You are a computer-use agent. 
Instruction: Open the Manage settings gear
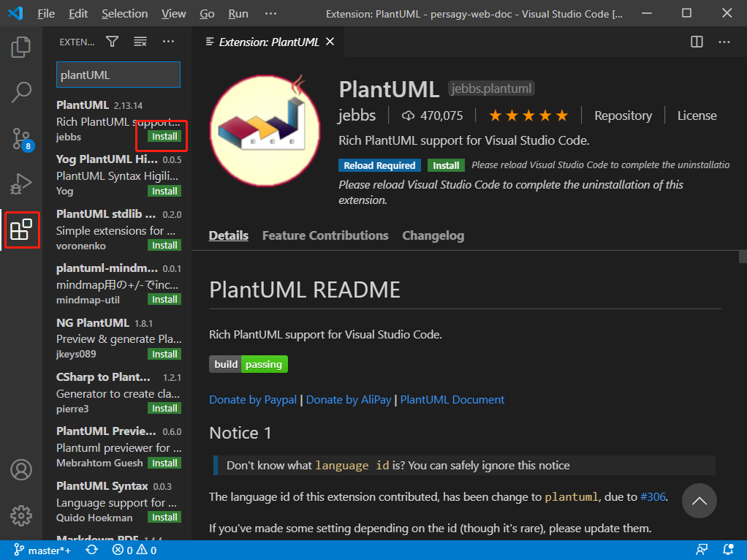20,515
